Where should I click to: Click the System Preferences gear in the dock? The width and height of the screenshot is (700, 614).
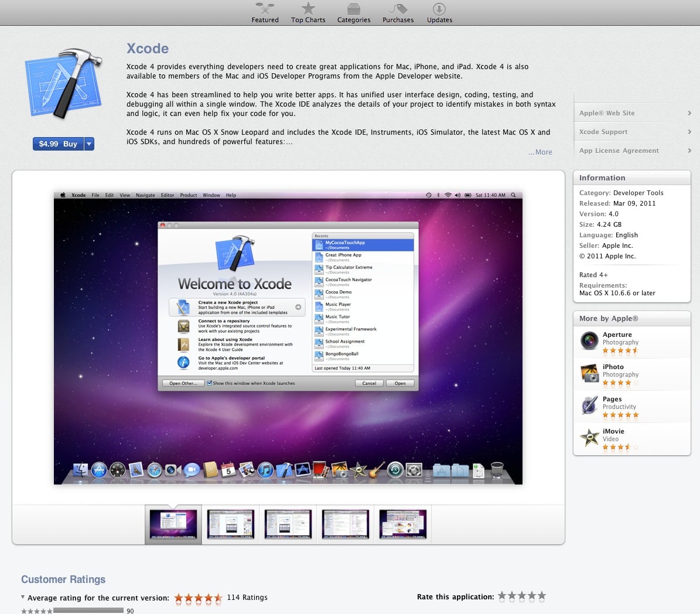tap(414, 470)
